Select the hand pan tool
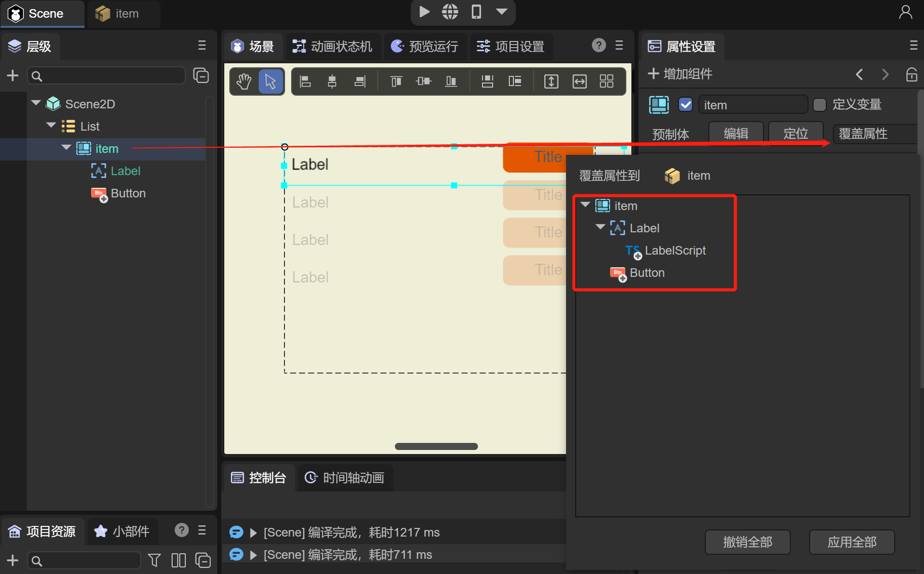Screen dimensions: 924x574 pyautogui.click(x=244, y=81)
